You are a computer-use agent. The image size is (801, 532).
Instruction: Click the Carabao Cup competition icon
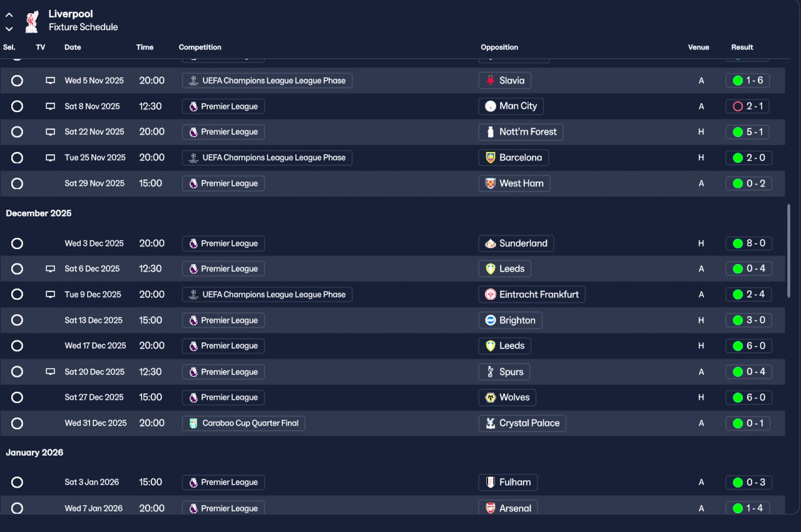point(193,423)
